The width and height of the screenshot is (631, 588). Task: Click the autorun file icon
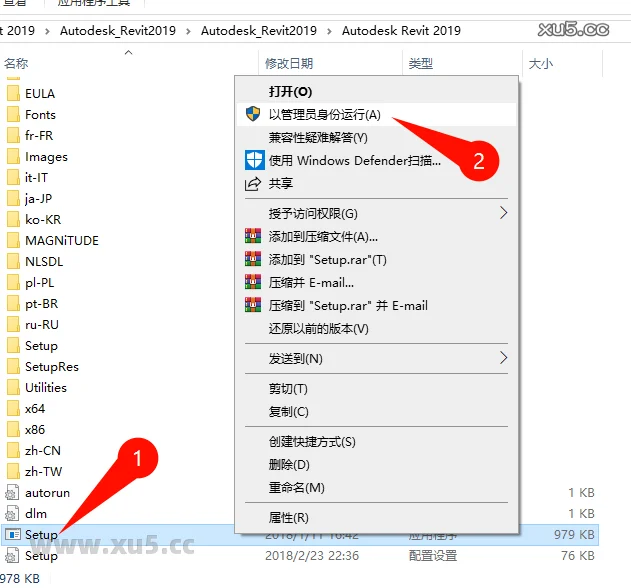pos(13,493)
